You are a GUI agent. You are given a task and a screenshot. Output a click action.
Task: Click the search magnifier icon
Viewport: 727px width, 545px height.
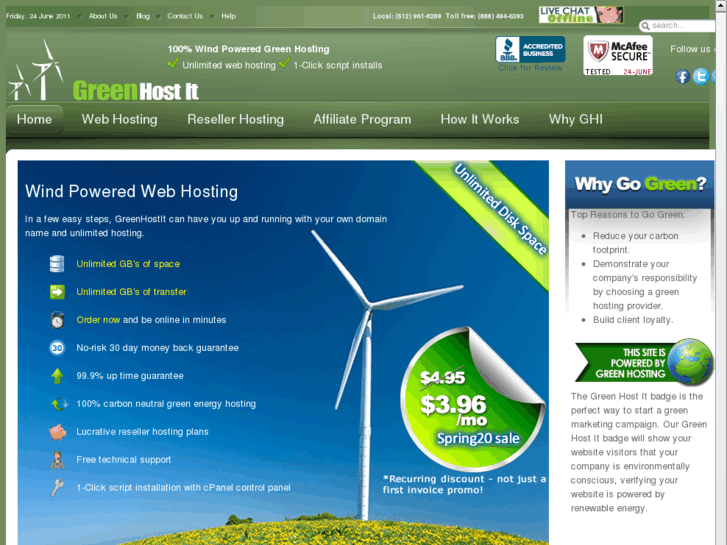645,26
